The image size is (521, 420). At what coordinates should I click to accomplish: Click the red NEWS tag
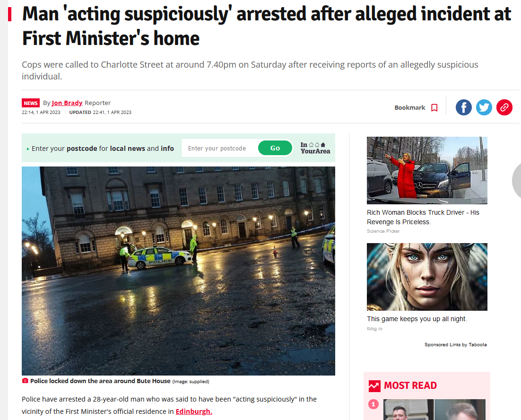(31, 103)
